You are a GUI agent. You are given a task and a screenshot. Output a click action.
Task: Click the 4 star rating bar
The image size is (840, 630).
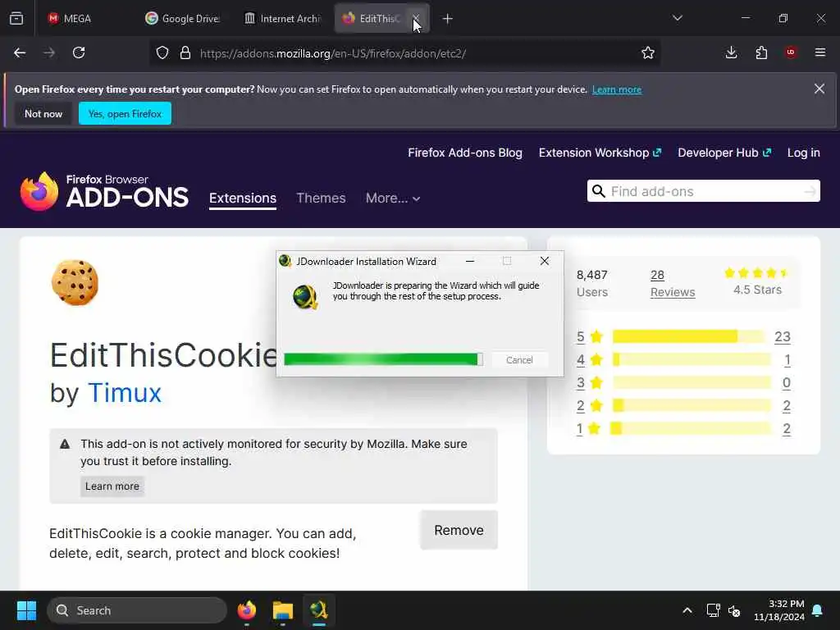pyautogui.click(x=691, y=359)
